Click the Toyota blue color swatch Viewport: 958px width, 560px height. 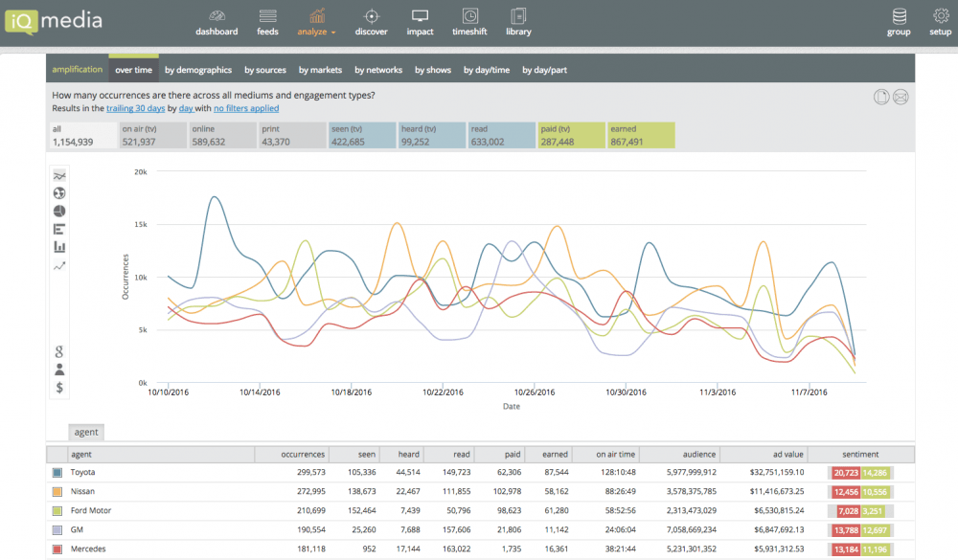[x=57, y=473]
